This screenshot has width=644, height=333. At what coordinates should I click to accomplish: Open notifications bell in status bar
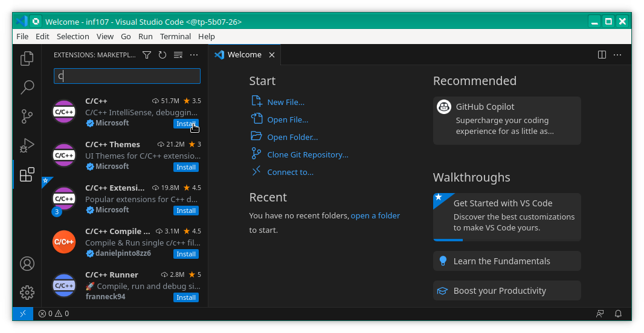pyautogui.click(x=618, y=314)
